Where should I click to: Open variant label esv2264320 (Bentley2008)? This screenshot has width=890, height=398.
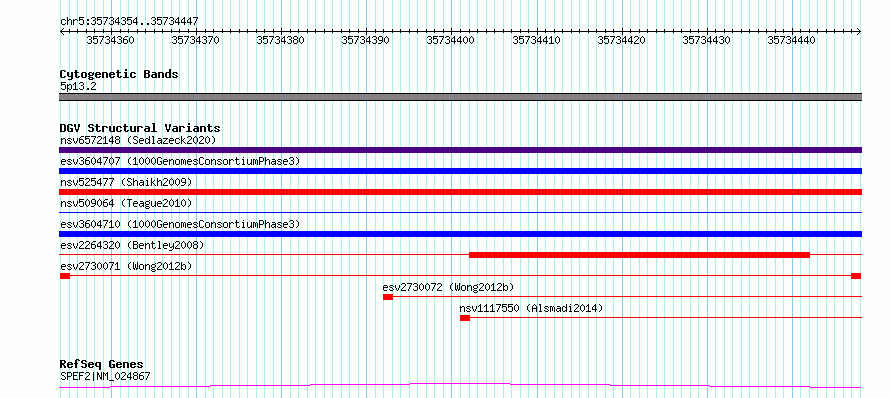click(x=132, y=245)
